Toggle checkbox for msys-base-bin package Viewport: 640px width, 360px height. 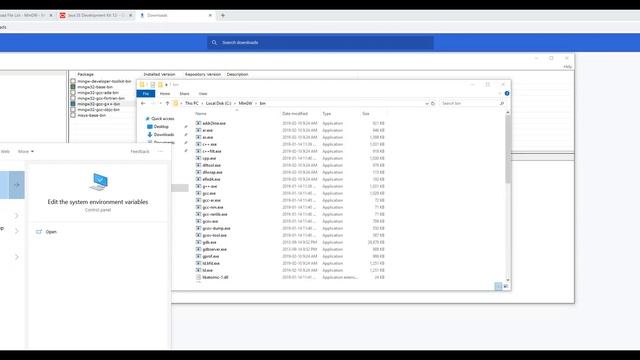(73, 116)
